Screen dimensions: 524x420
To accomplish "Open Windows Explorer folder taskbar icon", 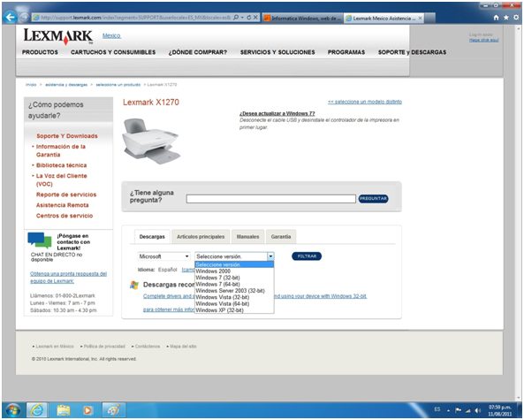I will [63, 410].
